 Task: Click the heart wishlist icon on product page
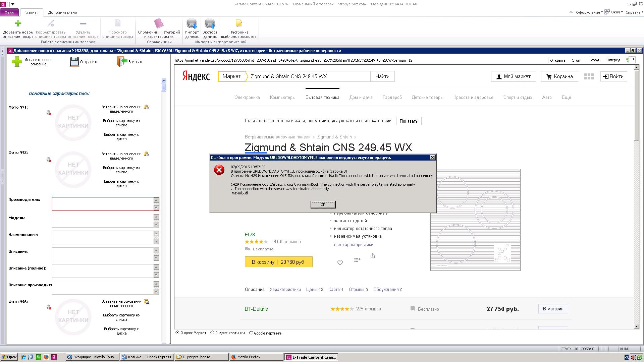[x=340, y=263]
